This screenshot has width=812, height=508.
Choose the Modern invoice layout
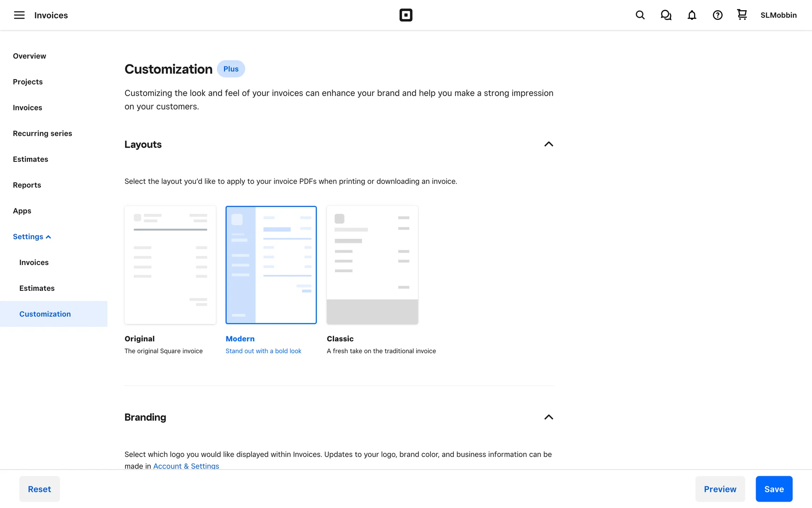pyautogui.click(x=271, y=265)
